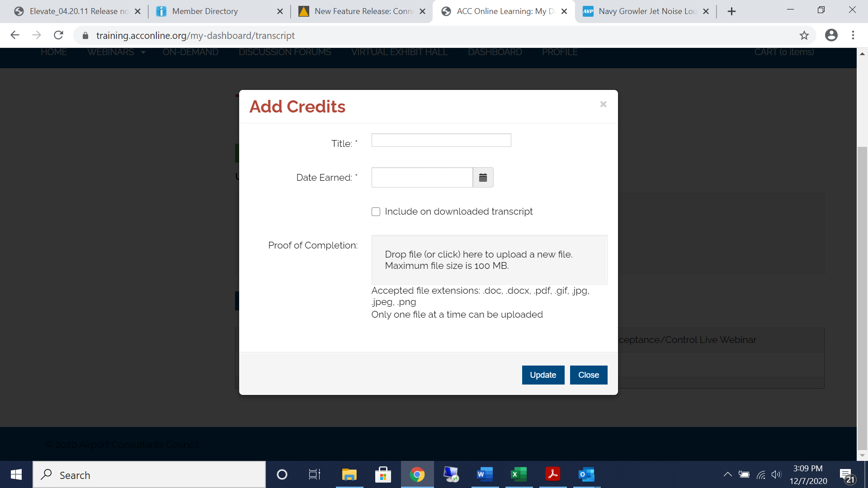
Task: Switch to the Navy Growler Jet Noise tab
Action: click(647, 11)
